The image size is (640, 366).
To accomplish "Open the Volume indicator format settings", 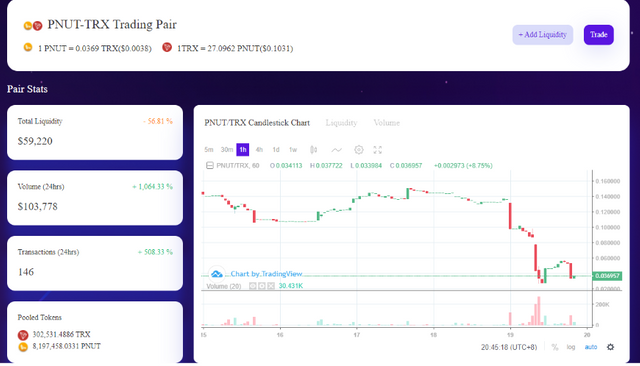I will pyautogui.click(x=262, y=286).
